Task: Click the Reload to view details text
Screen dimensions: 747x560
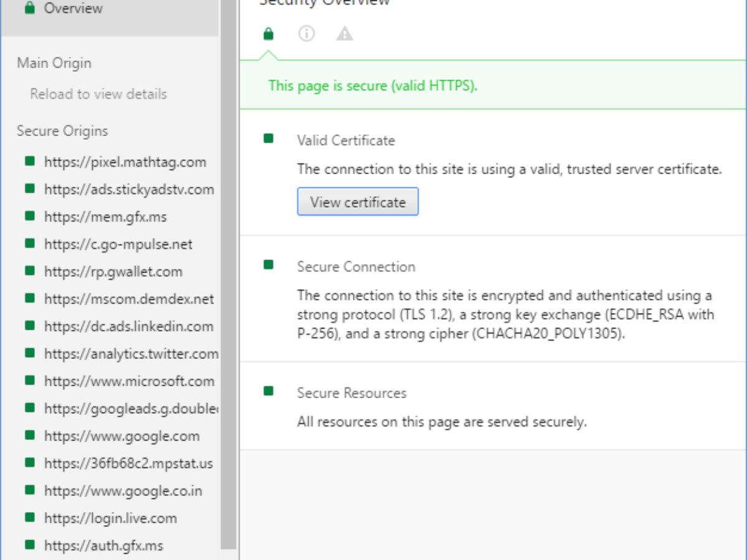Action: click(98, 94)
